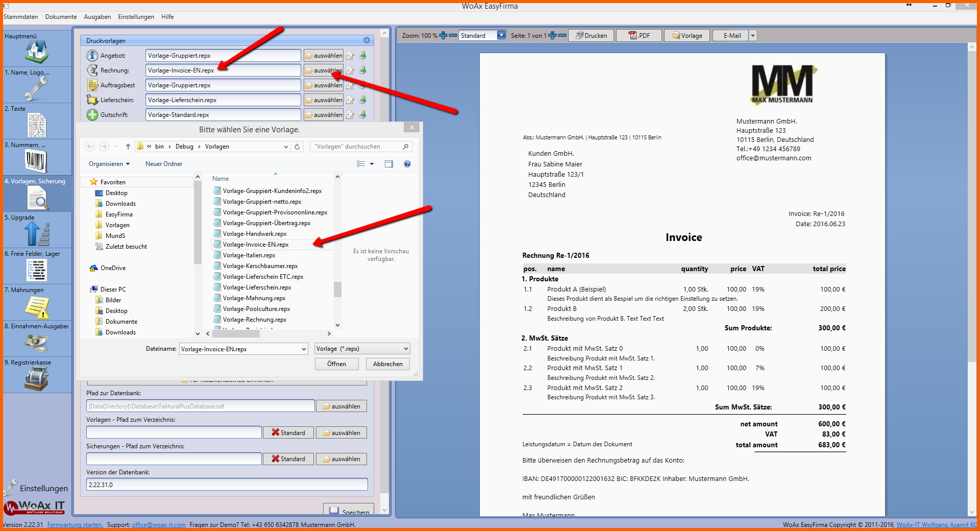Change the view mode icon in dialog
The image size is (980, 531).
coord(361,164)
